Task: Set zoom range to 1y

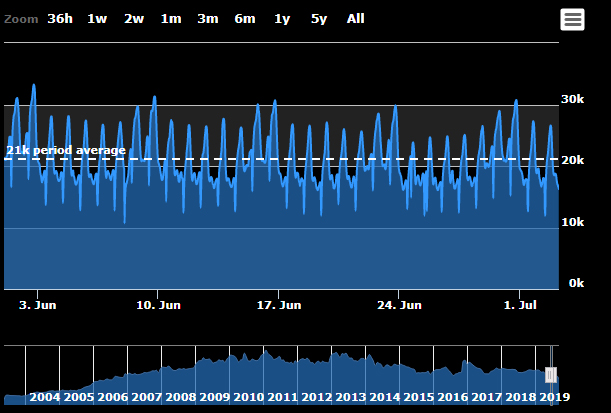Action: 282,19
